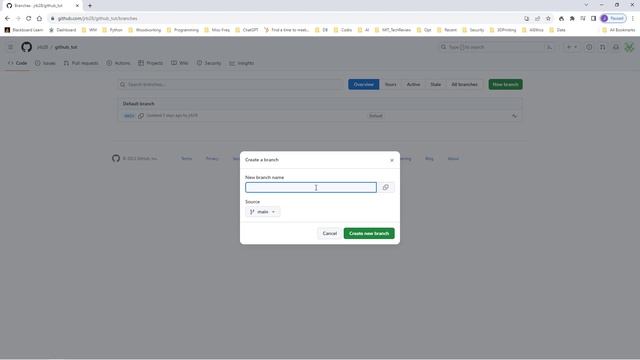
Task: Open the ChatGPT bookmarks folder
Action: 247,30
